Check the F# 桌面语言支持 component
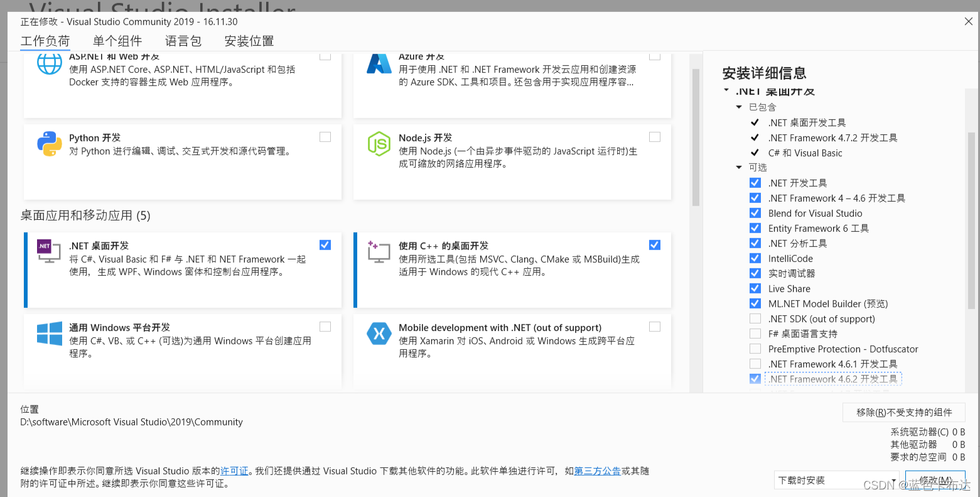980x497 pixels. [x=755, y=334]
